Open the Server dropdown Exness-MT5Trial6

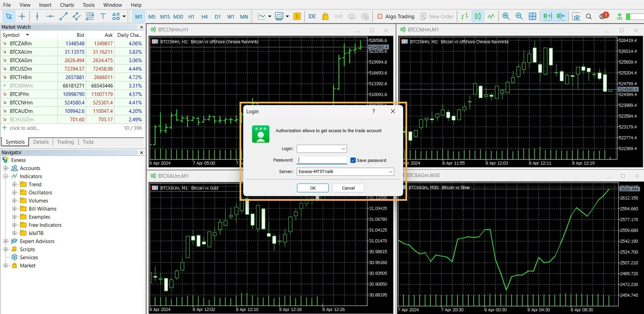(x=345, y=172)
